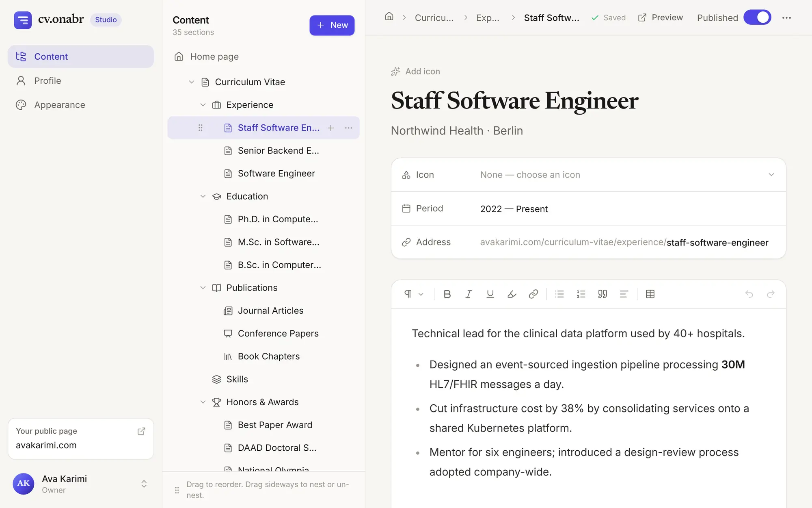The height and width of the screenshot is (508, 812).
Task: Go to the Profile page
Action: (x=81, y=81)
